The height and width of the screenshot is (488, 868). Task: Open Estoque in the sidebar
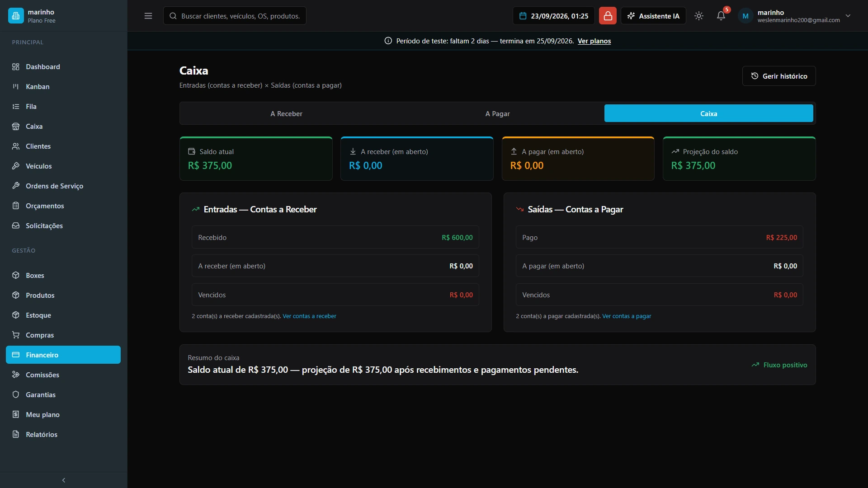pos(63,315)
